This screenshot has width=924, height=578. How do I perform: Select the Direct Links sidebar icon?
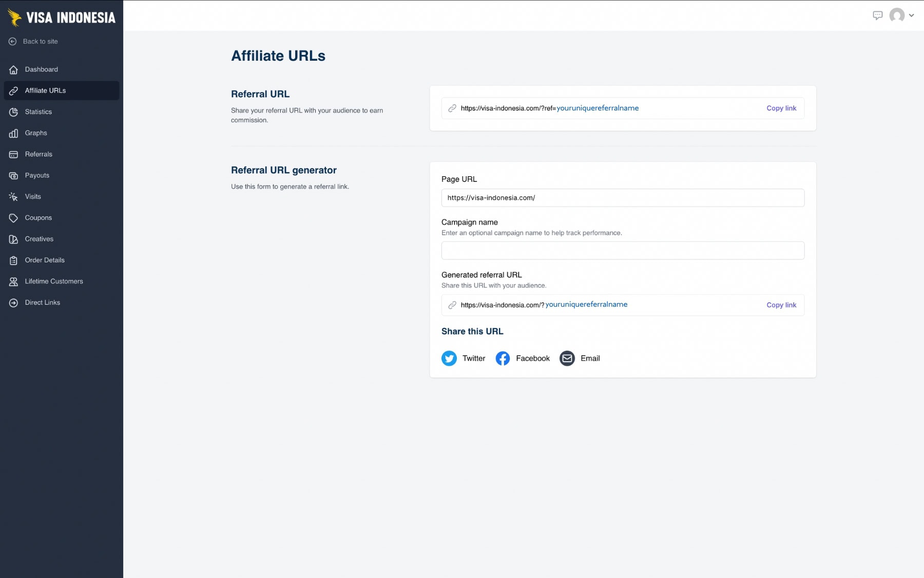pos(14,302)
